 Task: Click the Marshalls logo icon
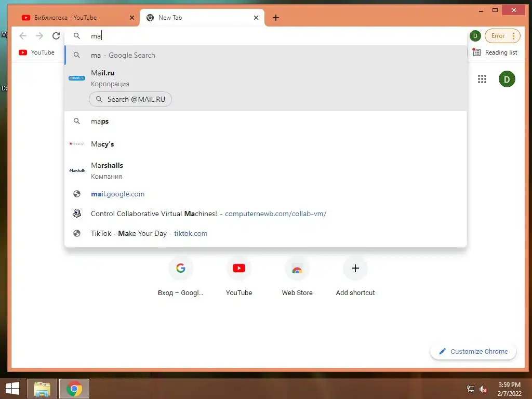pyautogui.click(x=77, y=170)
